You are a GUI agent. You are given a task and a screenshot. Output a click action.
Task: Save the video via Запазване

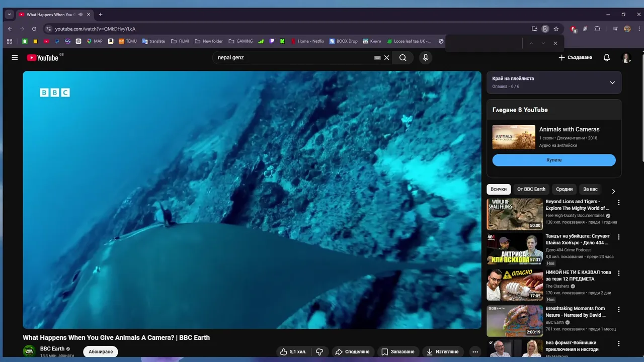397,352
